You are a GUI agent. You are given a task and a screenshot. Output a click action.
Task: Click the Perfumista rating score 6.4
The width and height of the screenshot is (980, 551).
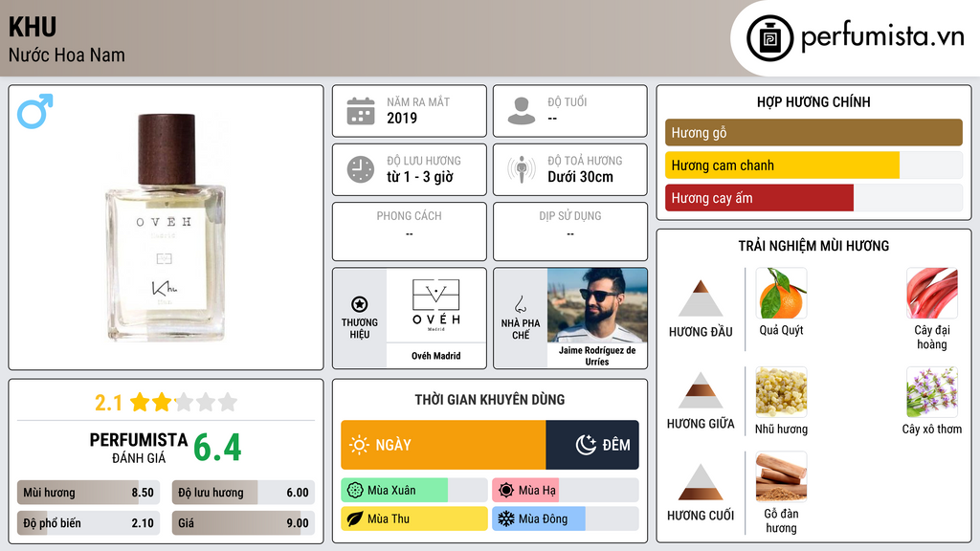click(x=217, y=448)
